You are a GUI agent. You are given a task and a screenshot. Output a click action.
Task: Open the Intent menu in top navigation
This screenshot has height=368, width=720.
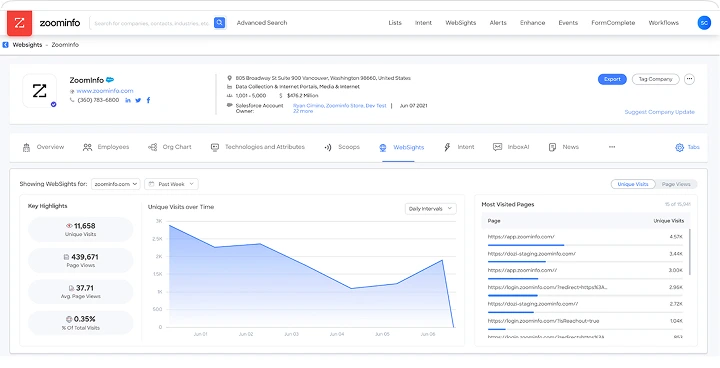(423, 23)
